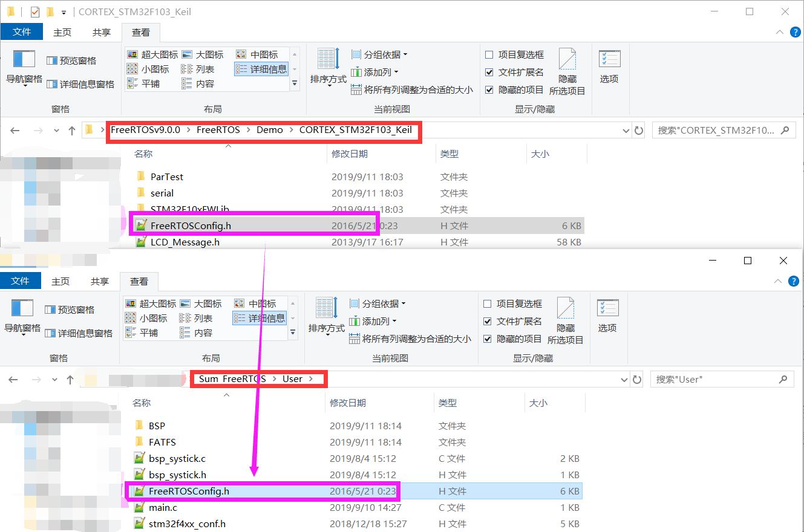Open address history dropdown in upper window
Image resolution: width=804 pixels, height=532 pixels.
point(626,130)
